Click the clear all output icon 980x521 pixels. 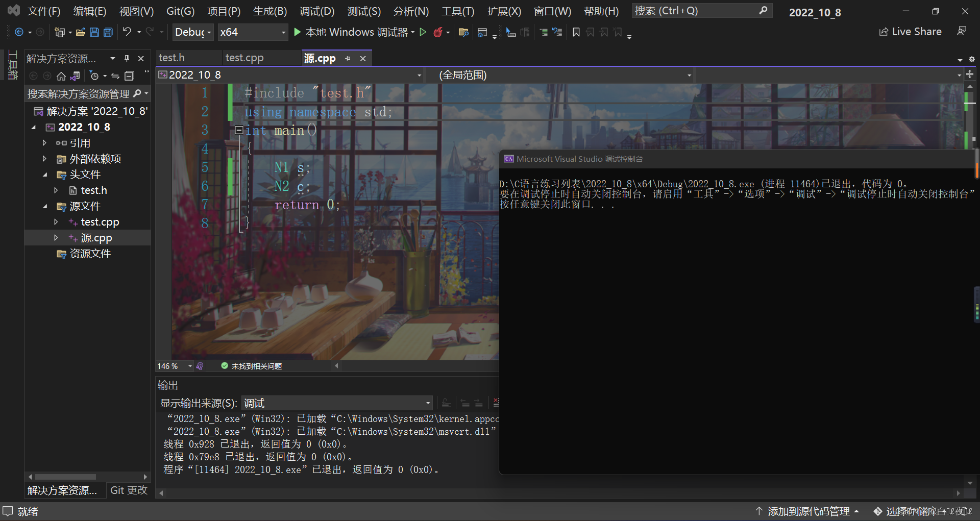click(496, 403)
